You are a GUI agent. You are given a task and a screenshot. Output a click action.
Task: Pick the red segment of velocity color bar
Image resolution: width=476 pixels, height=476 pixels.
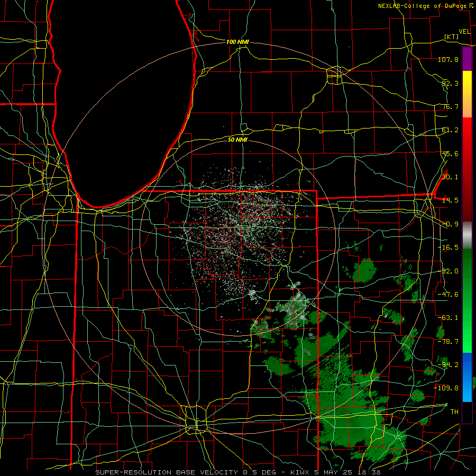pos(467,169)
